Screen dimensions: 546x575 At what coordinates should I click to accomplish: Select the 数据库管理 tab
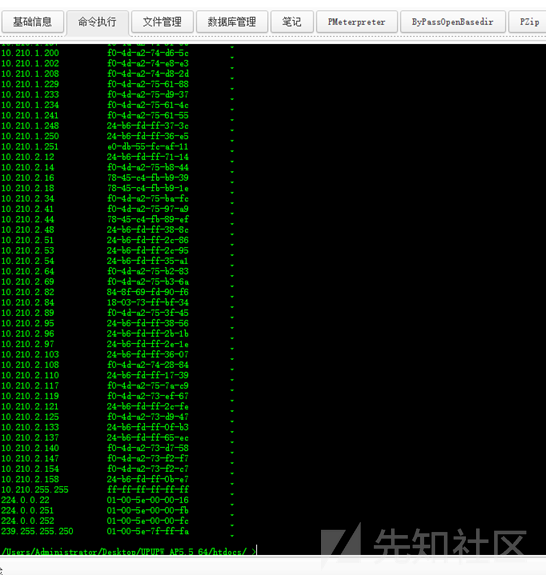(x=232, y=22)
